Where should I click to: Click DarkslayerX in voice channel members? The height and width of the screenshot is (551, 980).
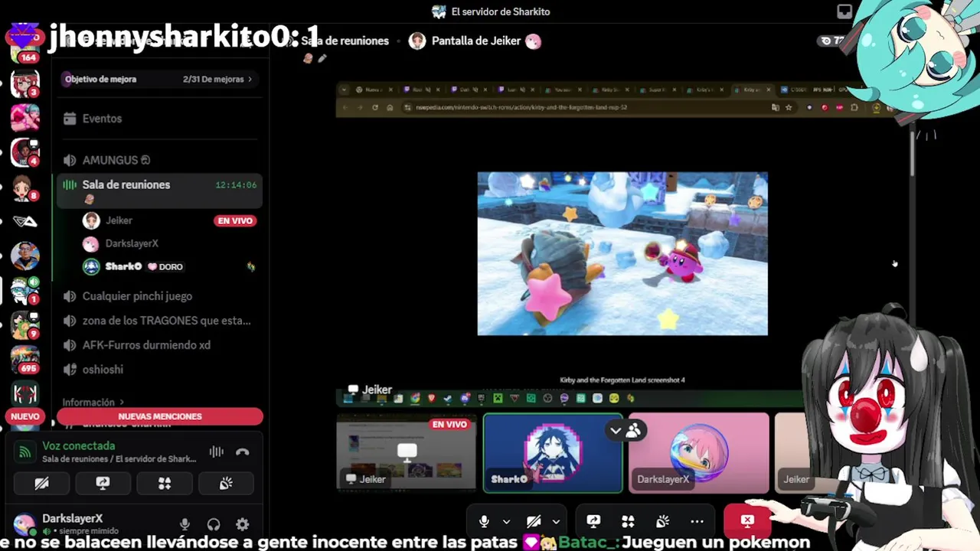132,243
